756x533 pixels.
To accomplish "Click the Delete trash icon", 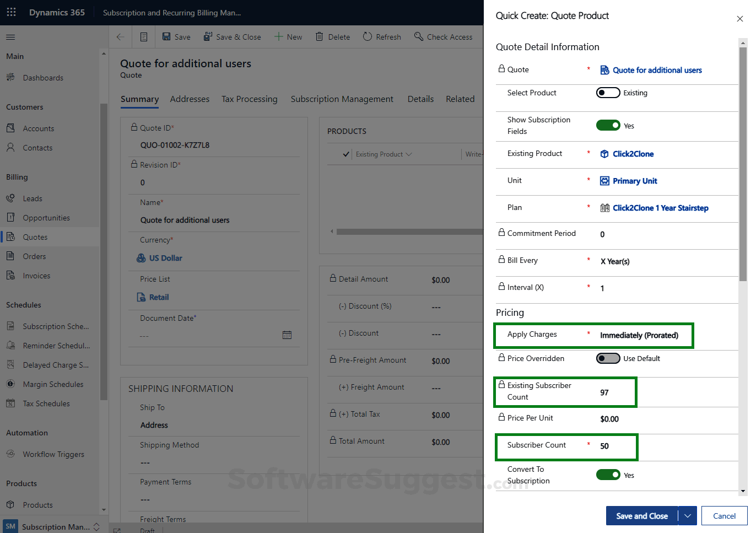I will 320,37.
